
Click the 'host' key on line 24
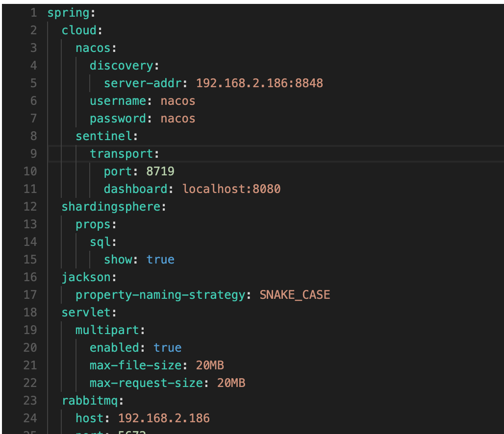[x=90, y=418]
